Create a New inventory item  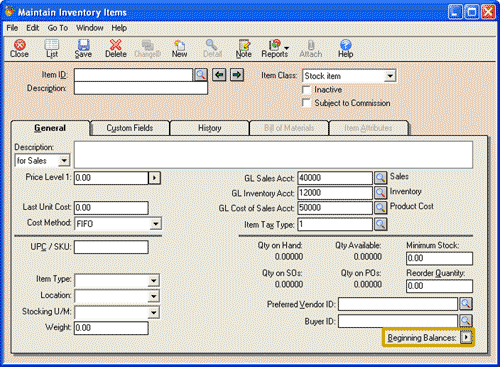pos(179,49)
